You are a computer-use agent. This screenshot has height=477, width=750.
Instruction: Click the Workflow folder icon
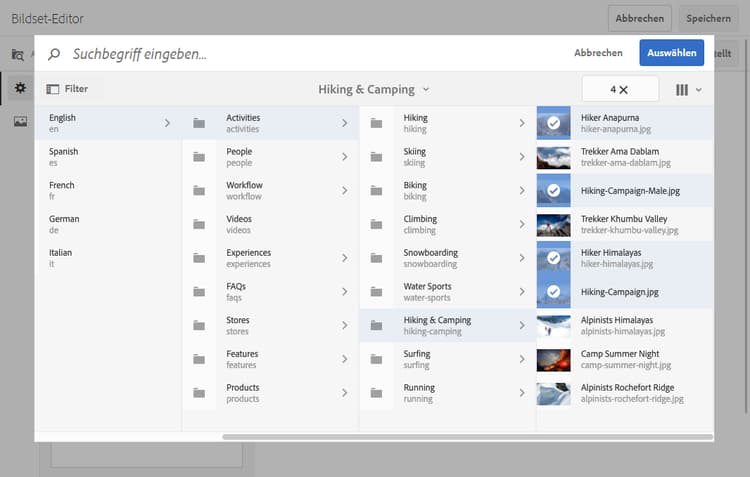pyautogui.click(x=199, y=191)
